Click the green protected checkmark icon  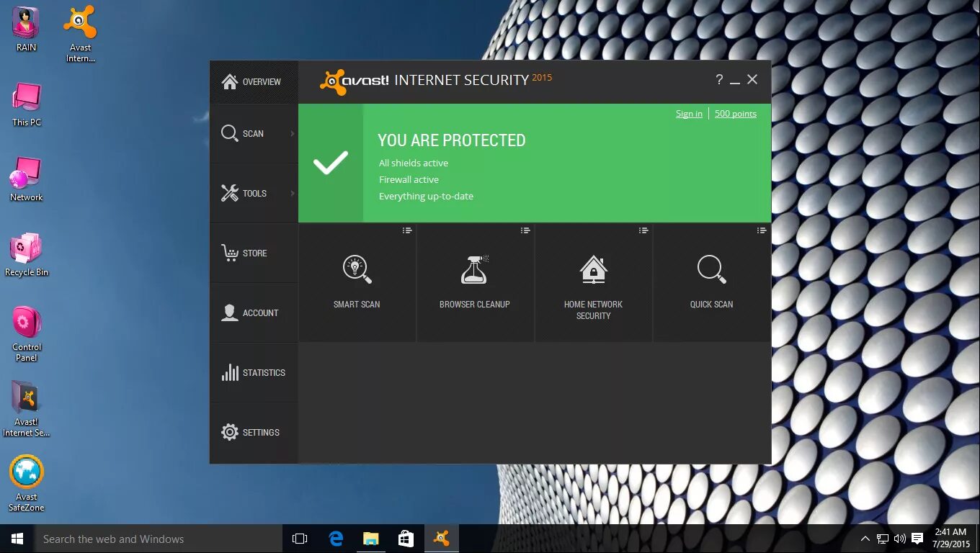pyautogui.click(x=331, y=163)
